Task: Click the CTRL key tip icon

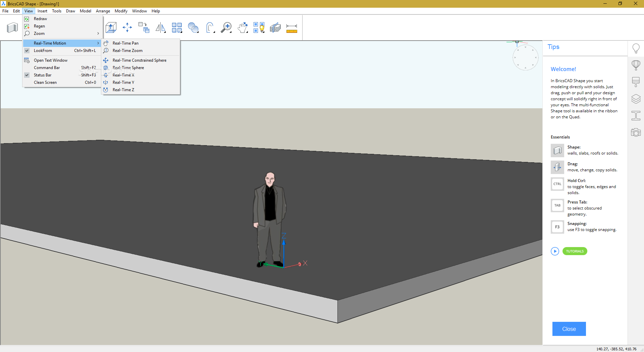Action: pyautogui.click(x=557, y=184)
